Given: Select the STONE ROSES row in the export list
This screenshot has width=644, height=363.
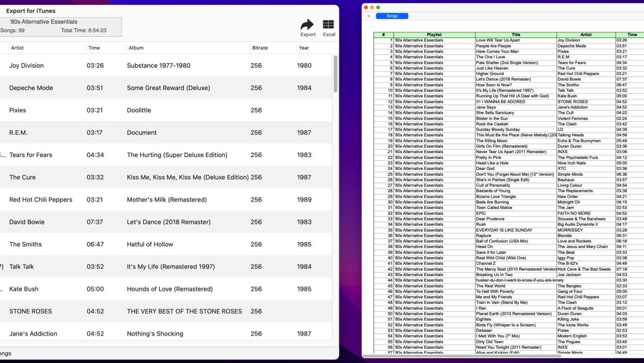Looking at the screenshot, I should pyautogui.click(x=166, y=311).
